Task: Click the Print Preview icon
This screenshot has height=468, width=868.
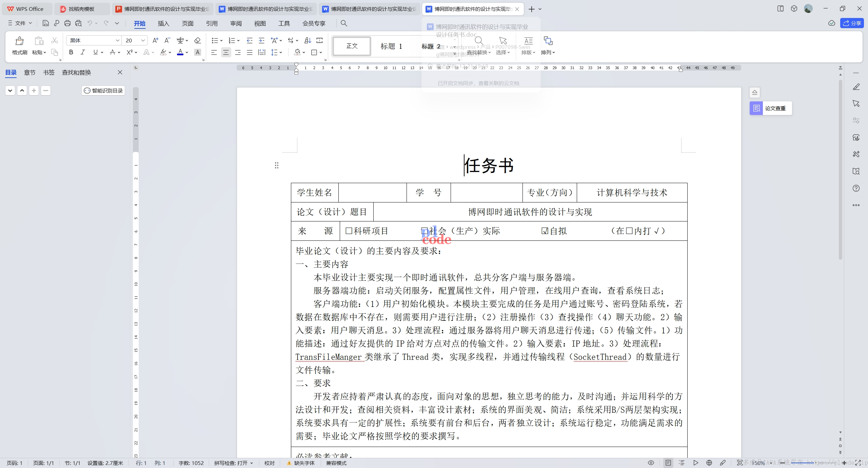Action: point(79,23)
